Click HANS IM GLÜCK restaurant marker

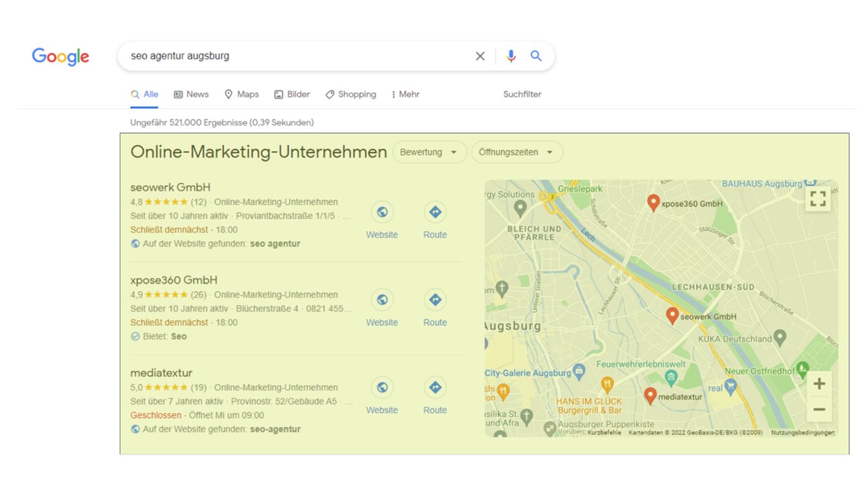(607, 385)
